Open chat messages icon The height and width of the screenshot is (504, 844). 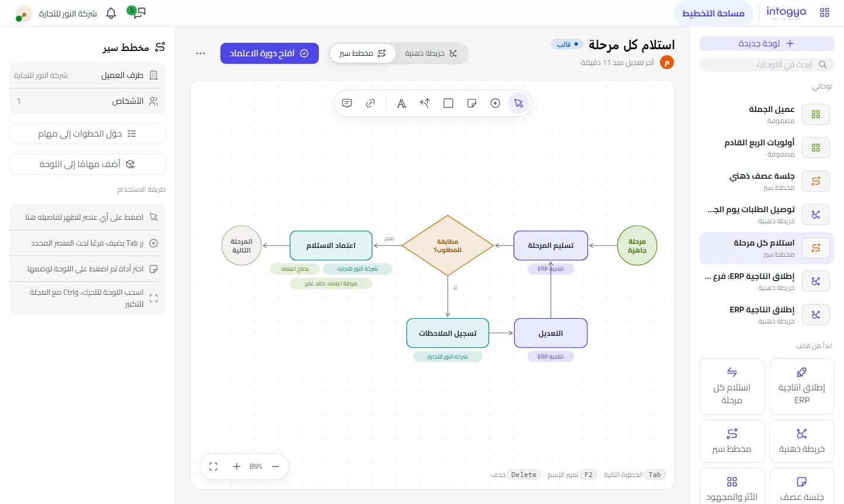[x=138, y=12]
